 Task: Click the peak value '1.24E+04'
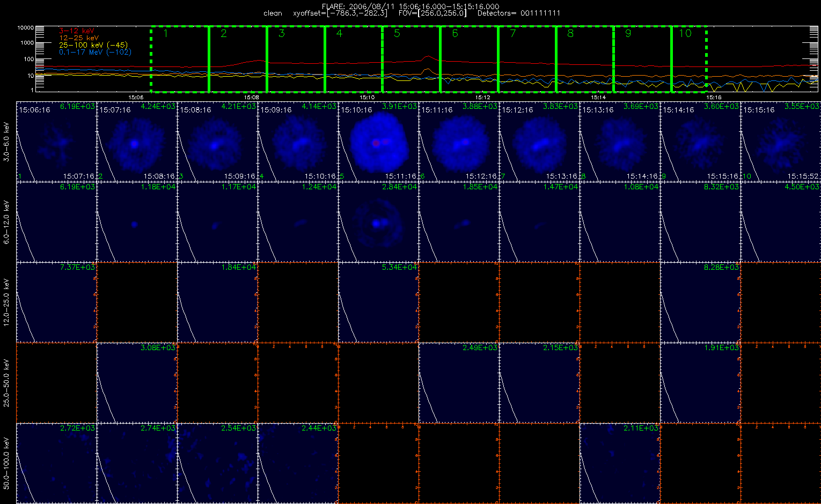tap(319, 187)
